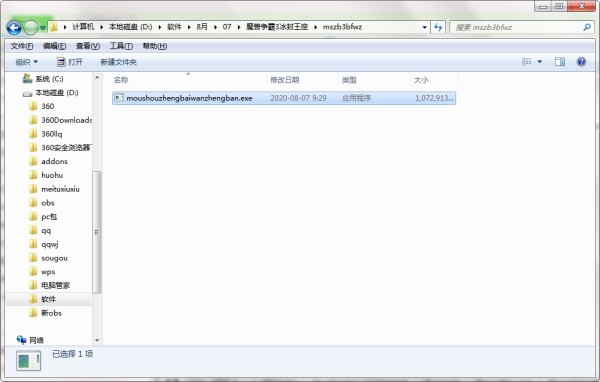This screenshot has width=600, height=382.
Task: Sort by the 类型 column header
Action: pos(349,80)
